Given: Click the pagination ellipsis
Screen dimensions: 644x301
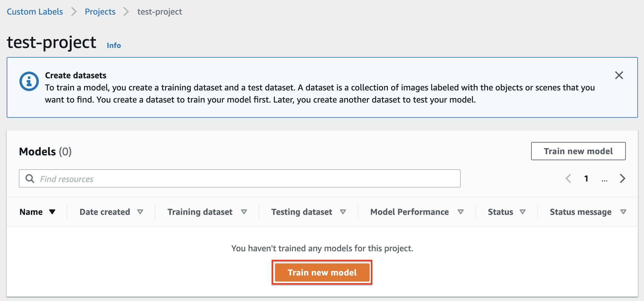Looking at the screenshot, I should [605, 179].
